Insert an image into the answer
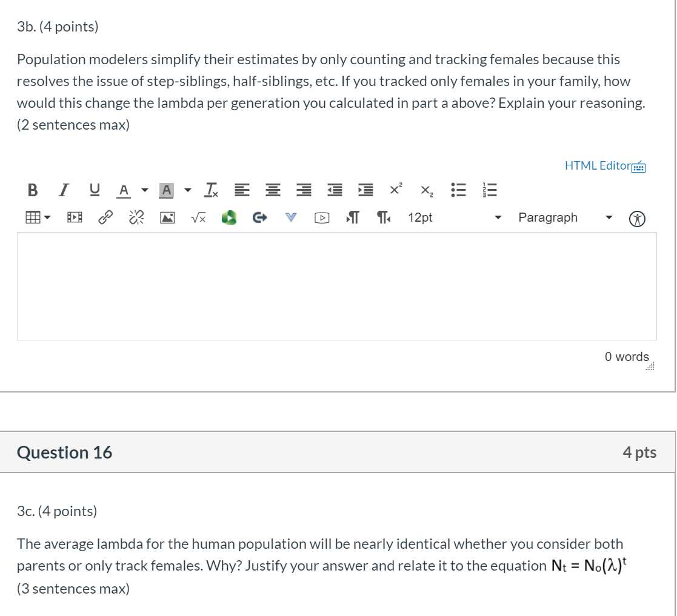 coord(167,217)
